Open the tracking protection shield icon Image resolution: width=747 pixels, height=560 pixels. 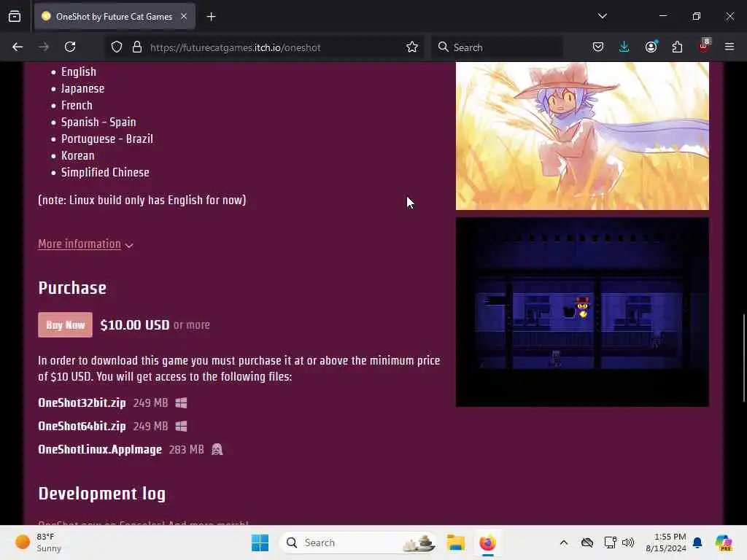(117, 47)
